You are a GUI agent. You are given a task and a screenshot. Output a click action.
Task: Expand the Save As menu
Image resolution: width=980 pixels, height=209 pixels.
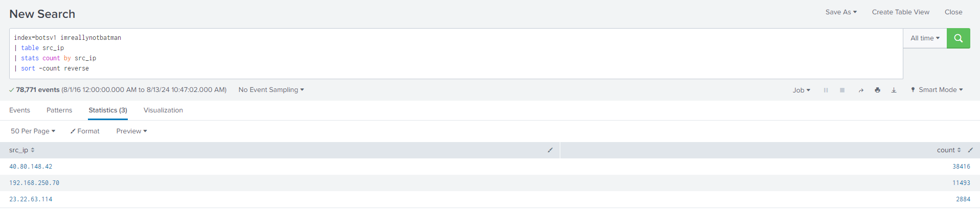pos(841,12)
